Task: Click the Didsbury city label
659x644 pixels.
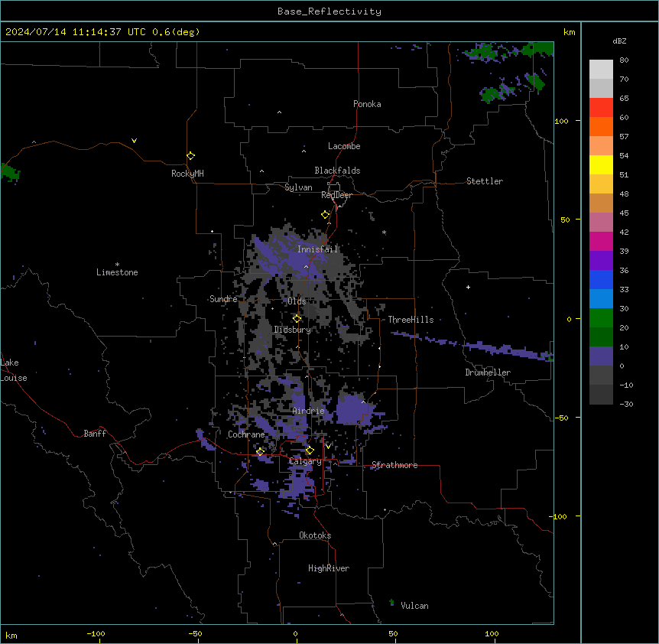Action: [293, 330]
